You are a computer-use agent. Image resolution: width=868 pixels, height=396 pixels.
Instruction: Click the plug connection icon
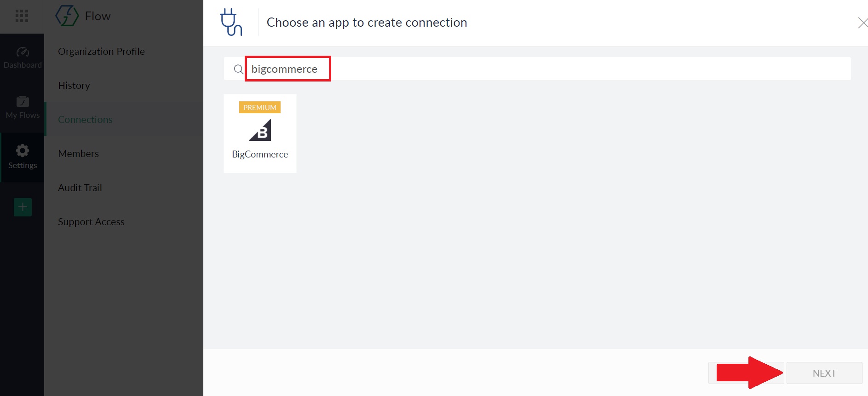(x=231, y=22)
